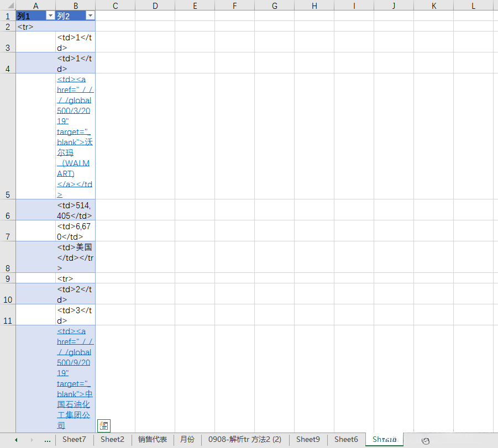Select column B header
498x448 pixels.
tap(76, 6)
